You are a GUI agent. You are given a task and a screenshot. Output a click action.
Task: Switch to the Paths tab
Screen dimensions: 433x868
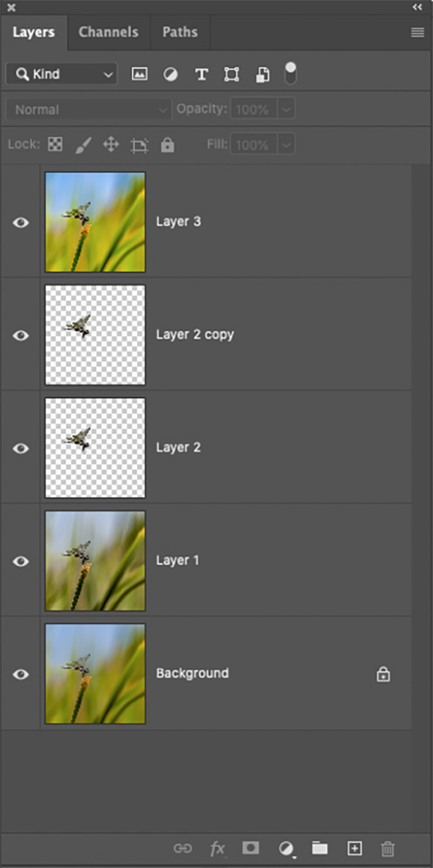[x=180, y=32]
